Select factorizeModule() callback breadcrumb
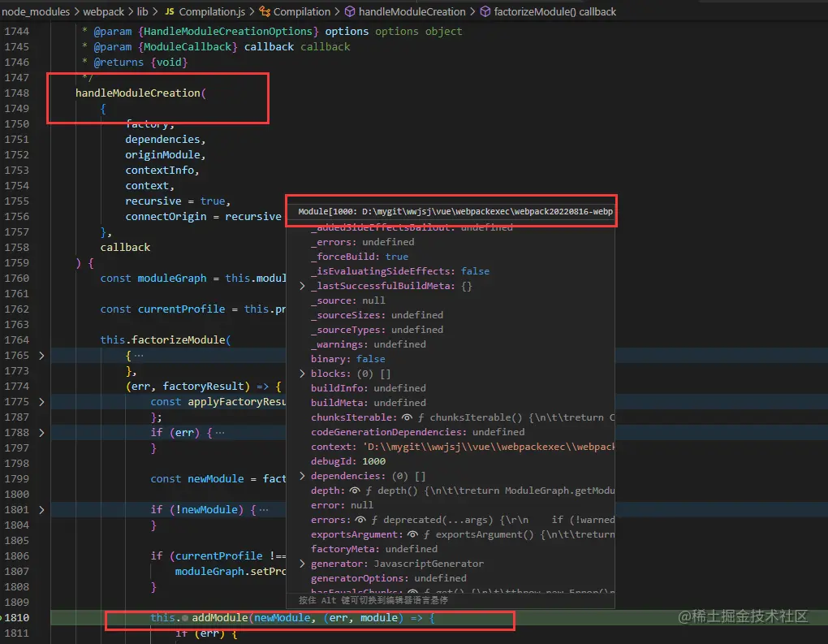Image resolution: width=828 pixels, height=644 pixels. point(554,11)
